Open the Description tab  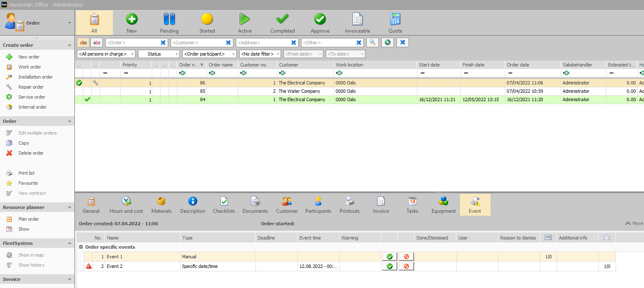point(193,205)
